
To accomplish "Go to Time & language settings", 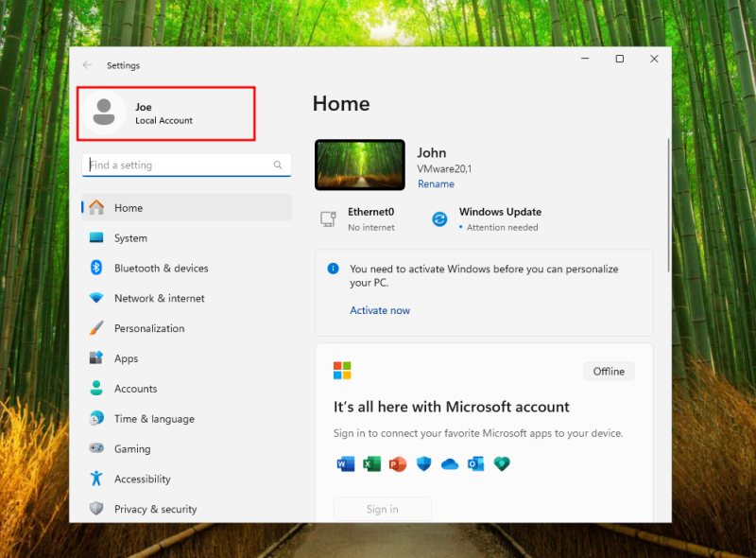I will [153, 419].
